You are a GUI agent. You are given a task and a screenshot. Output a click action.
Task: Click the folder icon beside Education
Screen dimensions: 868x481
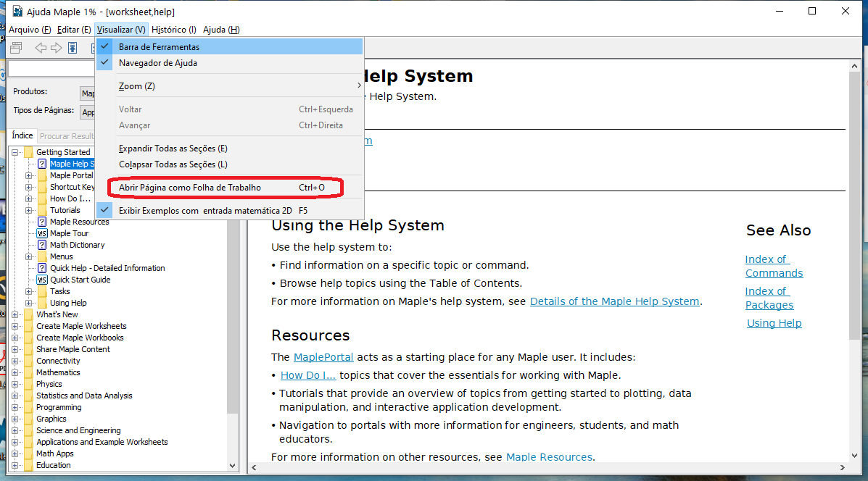pos(29,466)
